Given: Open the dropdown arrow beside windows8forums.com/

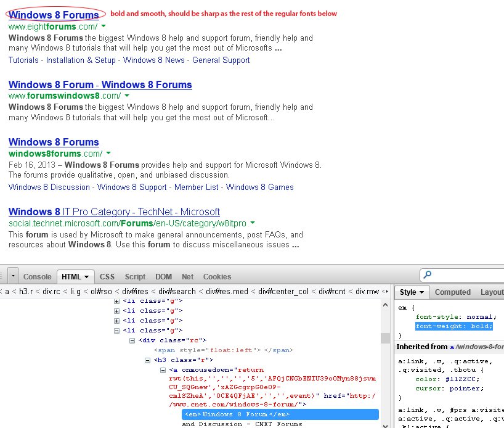Looking at the screenshot, I should tap(108, 153).
